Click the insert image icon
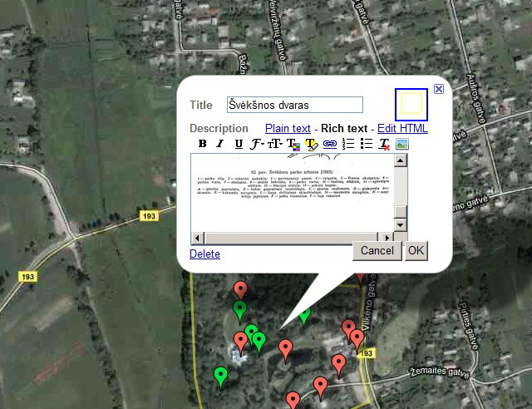The height and width of the screenshot is (409, 532). coord(401,144)
